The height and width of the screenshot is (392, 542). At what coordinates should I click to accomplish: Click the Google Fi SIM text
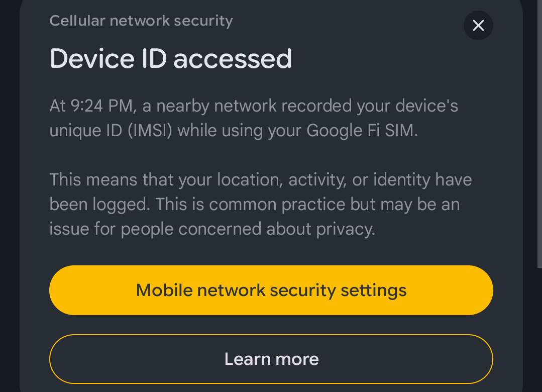click(361, 131)
